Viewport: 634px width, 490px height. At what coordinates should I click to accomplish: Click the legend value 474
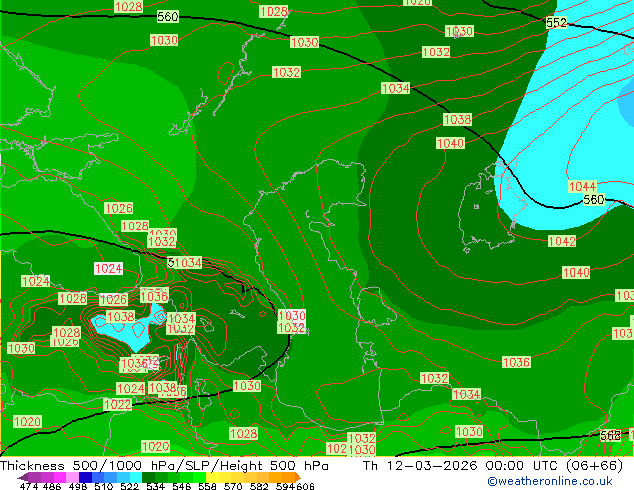coord(28,486)
